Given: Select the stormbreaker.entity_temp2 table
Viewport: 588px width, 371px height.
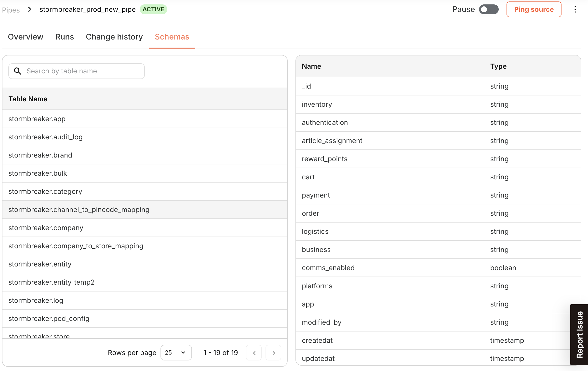Looking at the screenshot, I should pyautogui.click(x=145, y=282).
